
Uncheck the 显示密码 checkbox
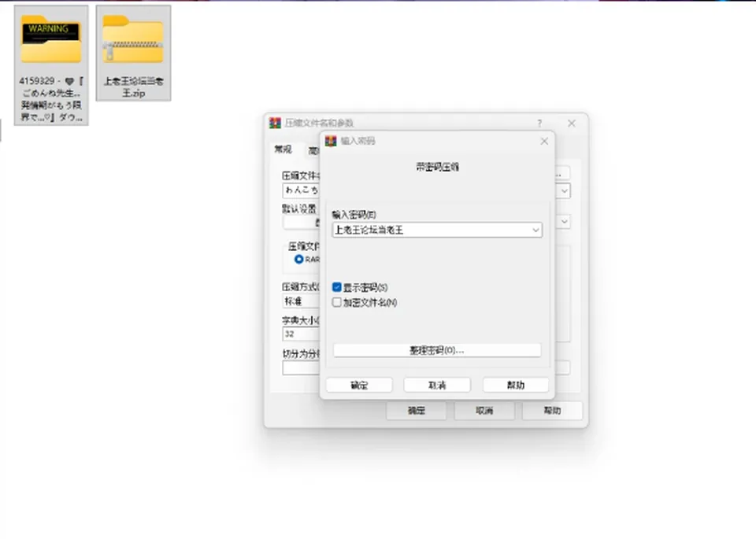pos(336,287)
